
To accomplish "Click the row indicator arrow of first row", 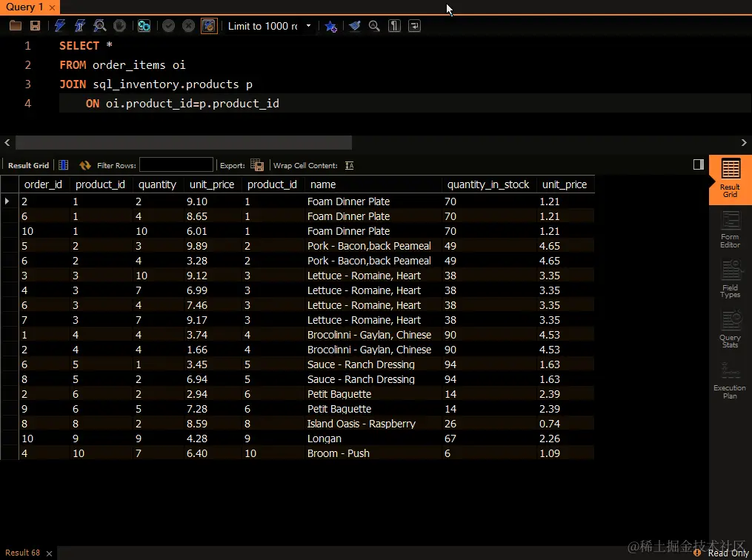I will point(7,201).
